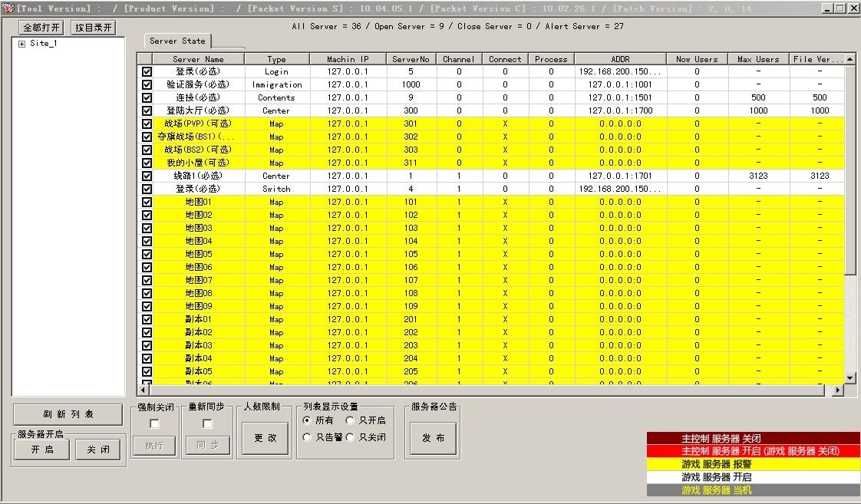
Task: Sort by the Server Name column header
Action: point(198,59)
